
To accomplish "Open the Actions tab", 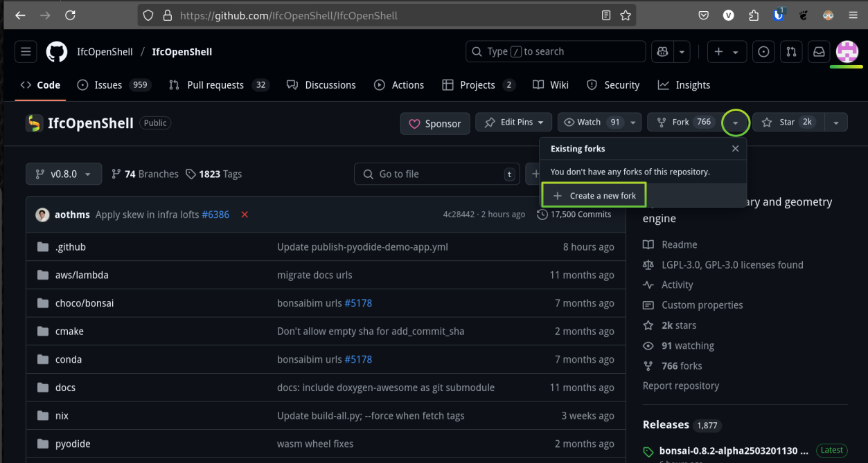I will [x=399, y=85].
